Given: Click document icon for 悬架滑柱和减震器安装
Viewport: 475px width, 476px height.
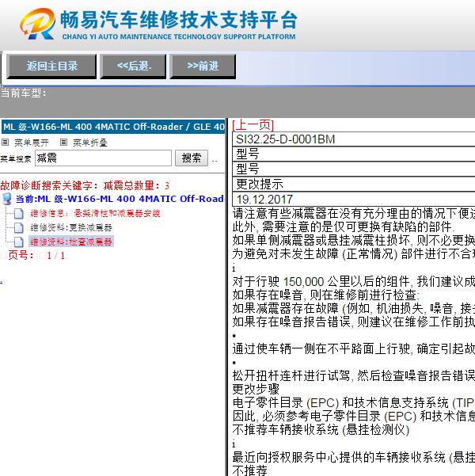Looking at the screenshot, I should pyautogui.click(x=19, y=213).
